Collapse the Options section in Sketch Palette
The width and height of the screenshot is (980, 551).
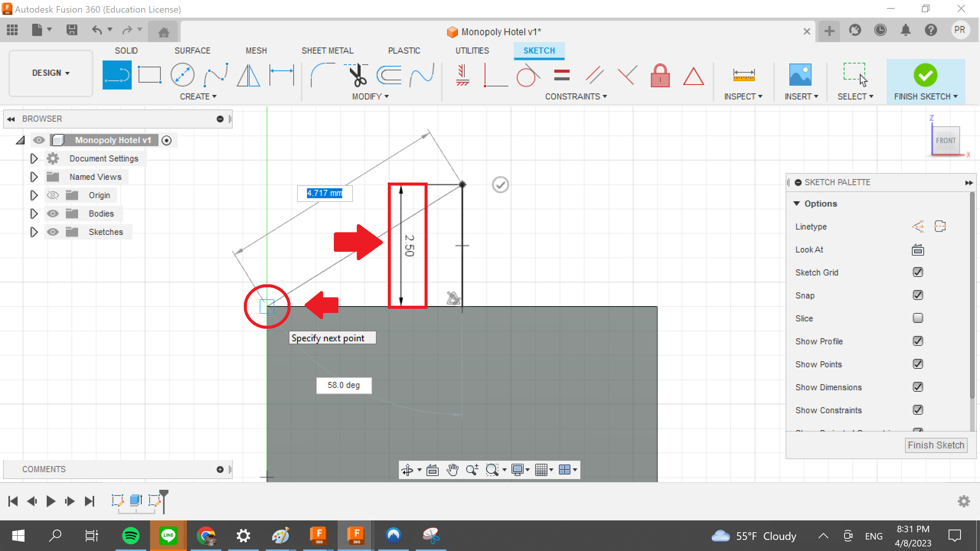[x=797, y=203]
